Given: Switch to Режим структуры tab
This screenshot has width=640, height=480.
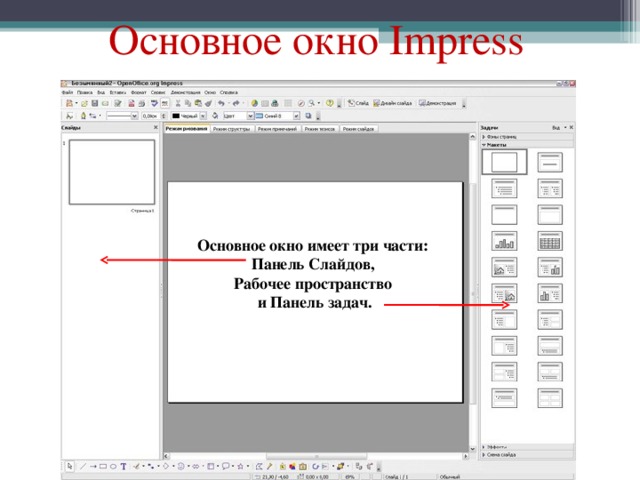Looking at the screenshot, I should pyautogui.click(x=231, y=129).
